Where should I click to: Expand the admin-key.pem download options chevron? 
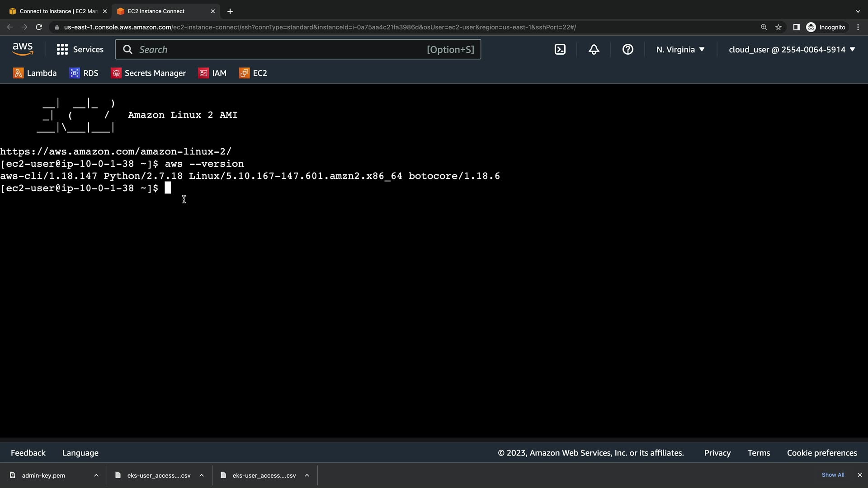[x=96, y=475]
